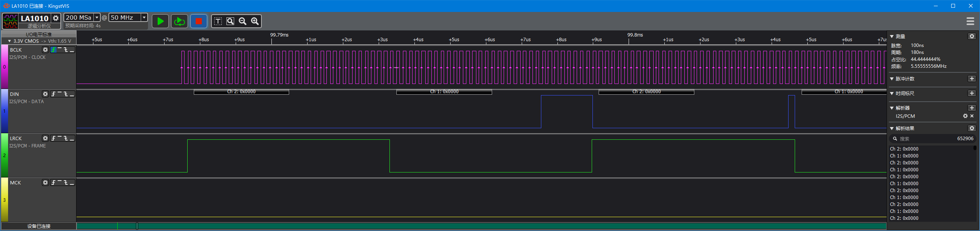Open the hamburger main menu
The height and width of the screenshot is (231, 980).
coord(970,21)
